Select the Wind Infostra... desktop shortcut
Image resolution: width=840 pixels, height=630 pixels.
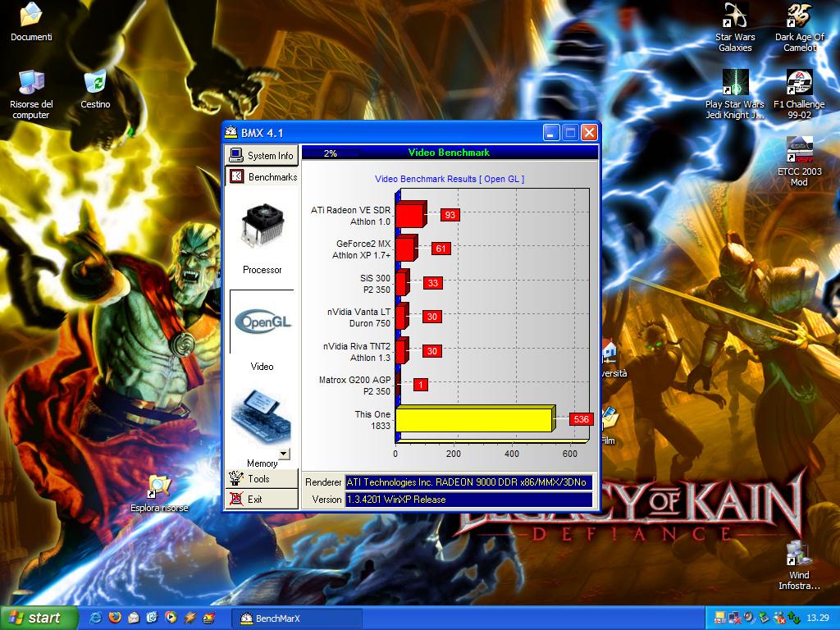point(799,565)
